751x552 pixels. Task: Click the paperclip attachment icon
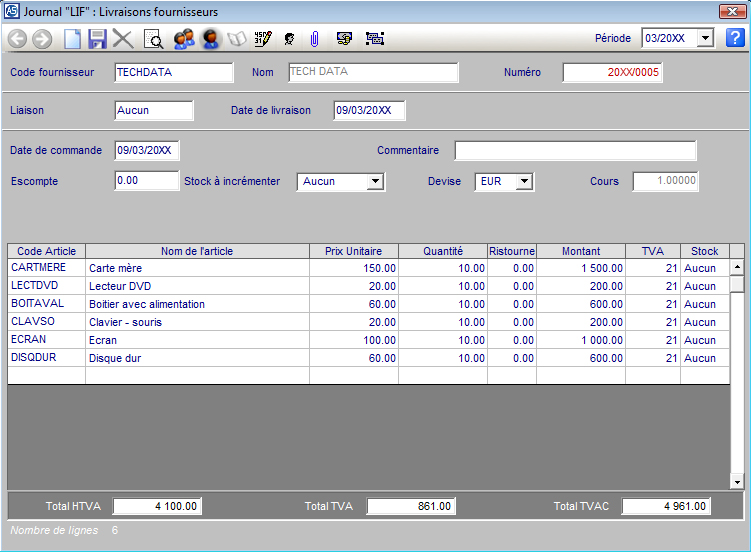click(313, 39)
